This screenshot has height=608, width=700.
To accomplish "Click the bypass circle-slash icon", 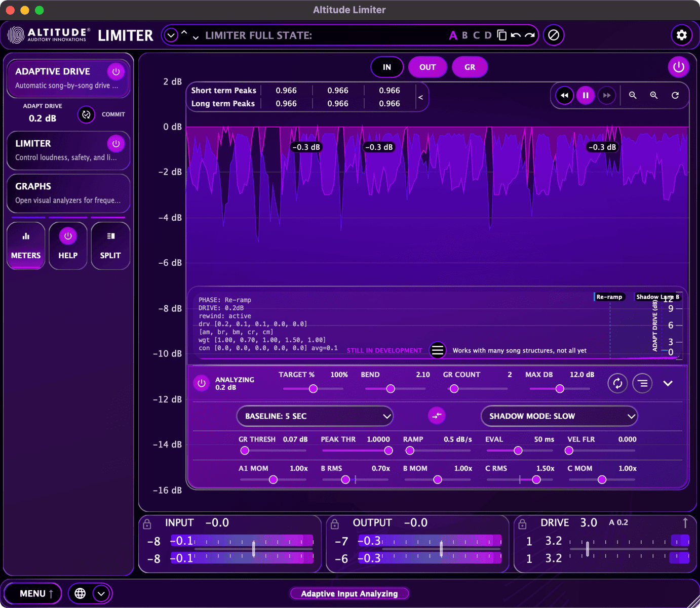I will 554,35.
